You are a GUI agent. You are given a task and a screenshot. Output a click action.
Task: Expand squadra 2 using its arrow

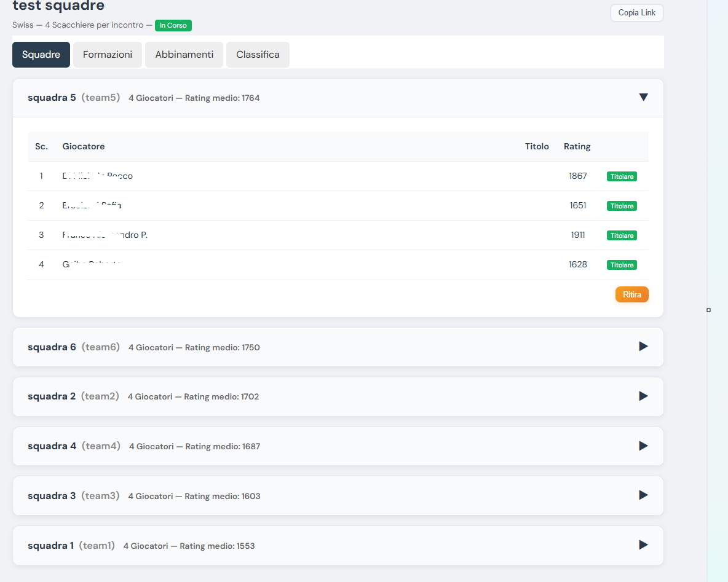pos(643,396)
